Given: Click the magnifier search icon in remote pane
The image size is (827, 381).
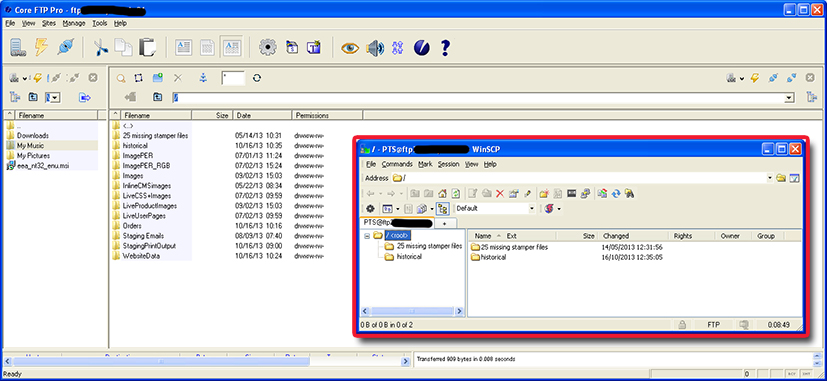Looking at the screenshot, I should (x=121, y=78).
